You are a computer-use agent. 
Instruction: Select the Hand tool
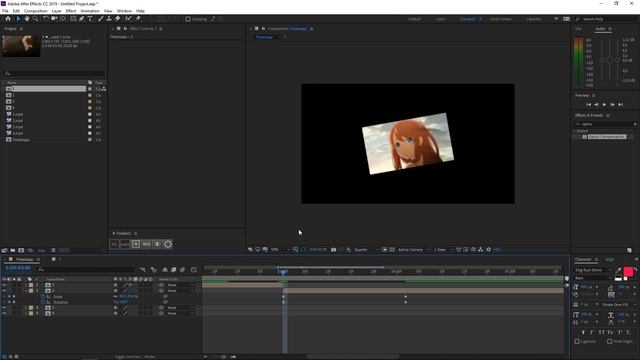coord(27,19)
